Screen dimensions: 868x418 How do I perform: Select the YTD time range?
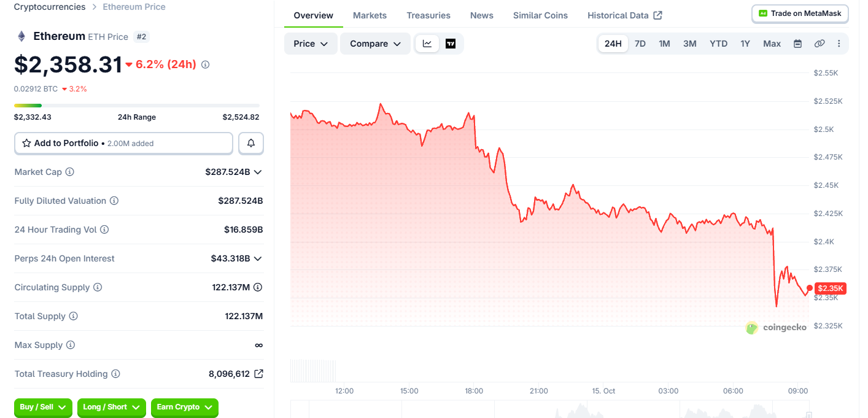(x=719, y=44)
